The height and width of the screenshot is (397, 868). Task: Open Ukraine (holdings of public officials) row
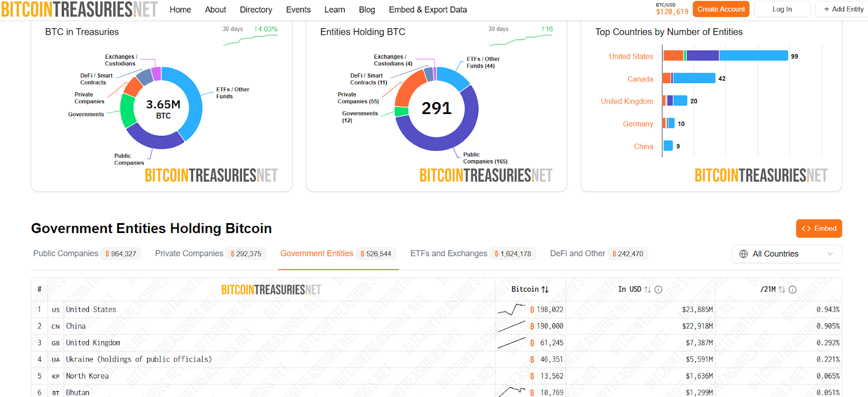coord(436,360)
